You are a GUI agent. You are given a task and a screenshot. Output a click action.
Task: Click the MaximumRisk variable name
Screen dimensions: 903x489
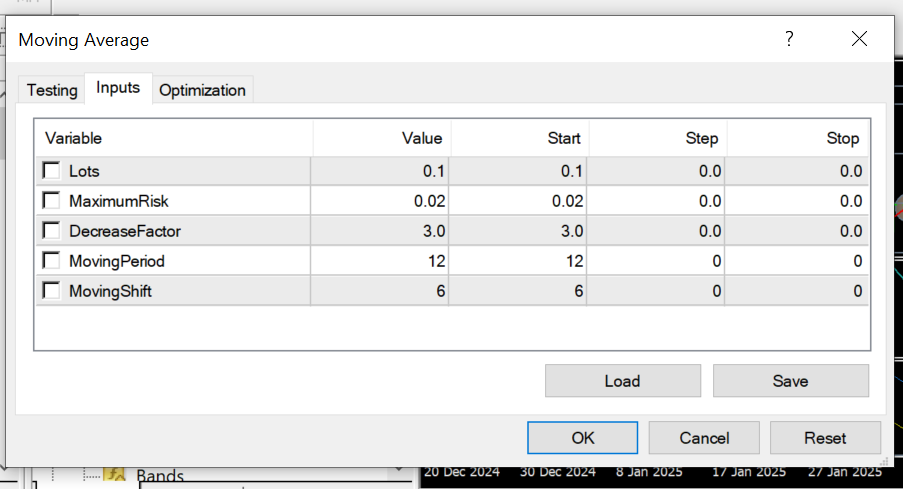point(119,201)
